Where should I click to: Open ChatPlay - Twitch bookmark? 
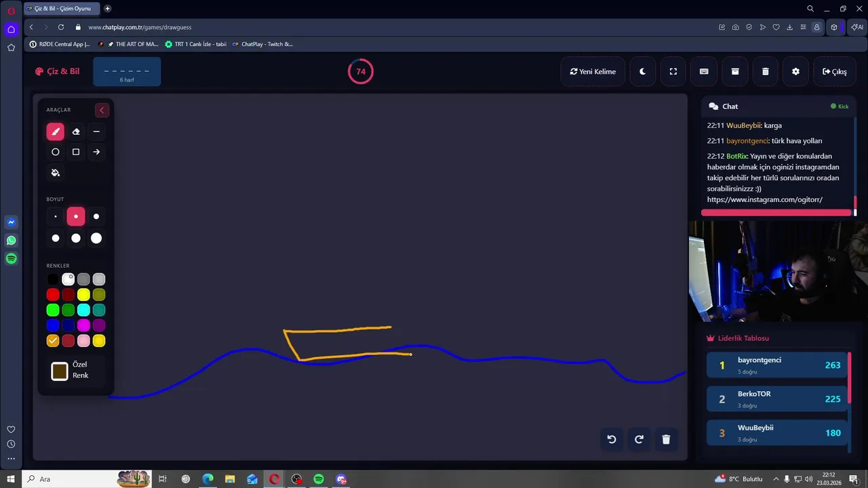point(262,44)
